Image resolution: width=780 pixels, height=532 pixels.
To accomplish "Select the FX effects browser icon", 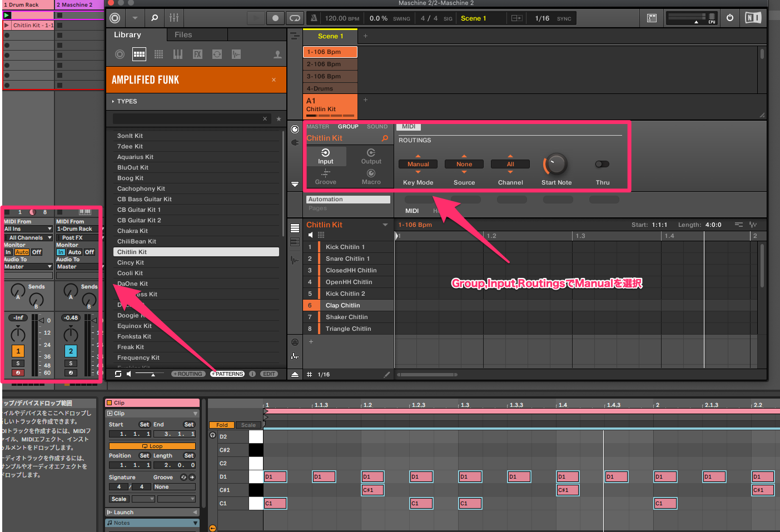I will (x=197, y=54).
